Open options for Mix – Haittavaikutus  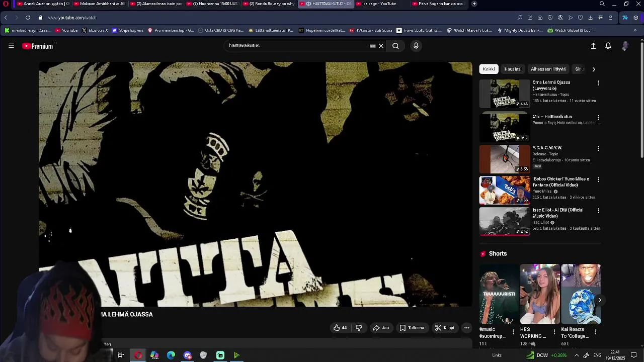pyautogui.click(x=598, y=117)
